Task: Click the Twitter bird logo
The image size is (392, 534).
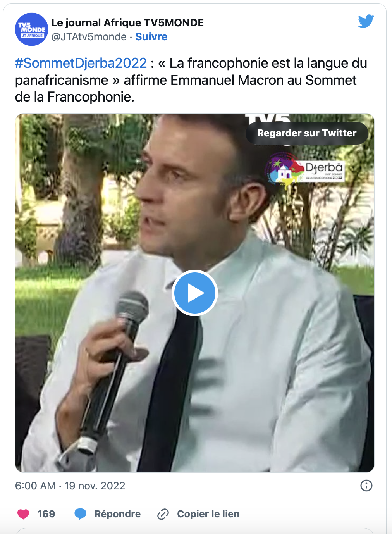Action: [x=366, y=21]
